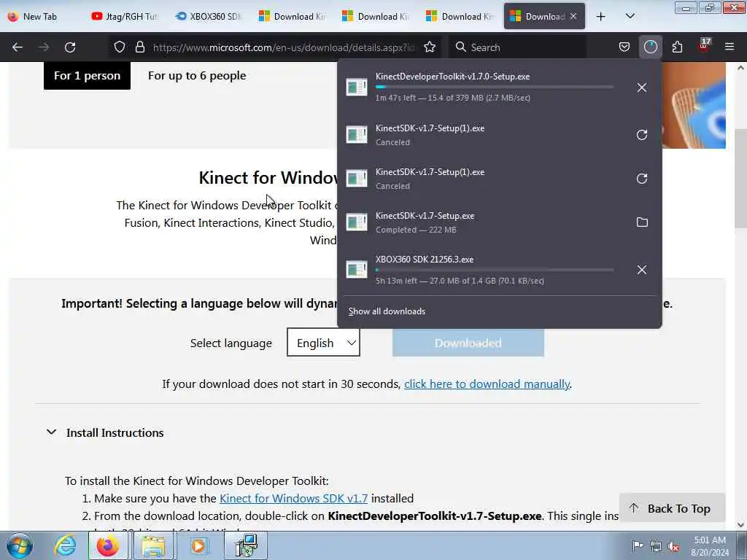Open the Select language dropdown

(323, 343)
